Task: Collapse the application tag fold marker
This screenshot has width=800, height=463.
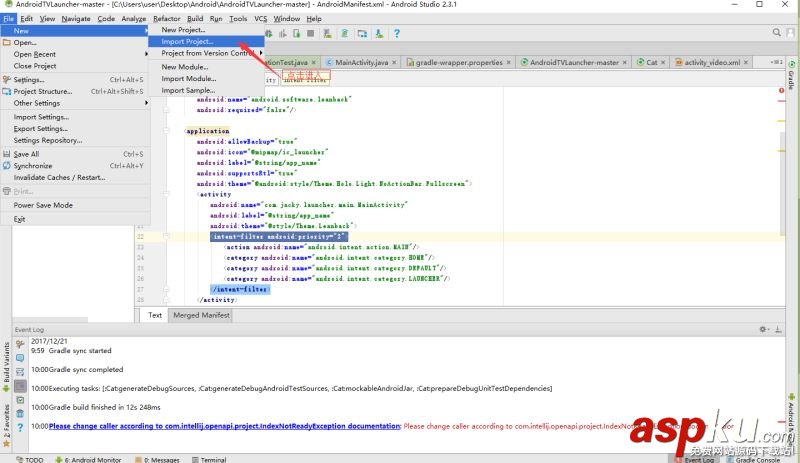Action: [166, 131]
